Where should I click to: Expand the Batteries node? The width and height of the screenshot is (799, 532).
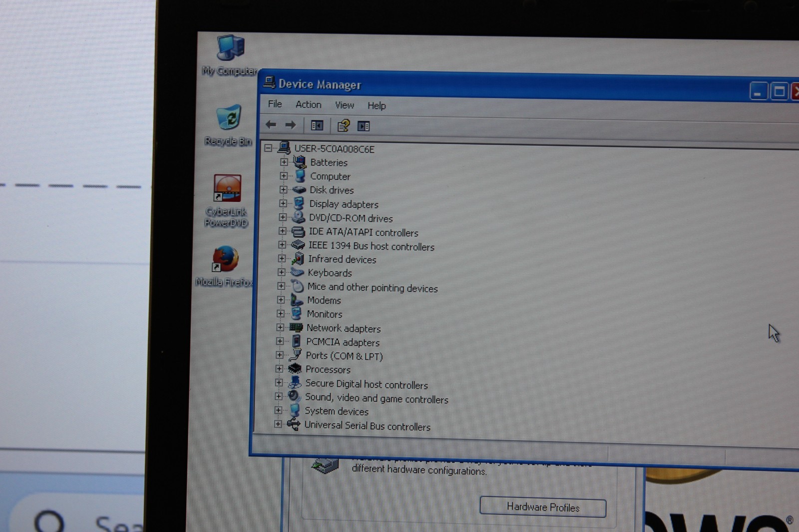pyautogui.click(x=284, y=162)
